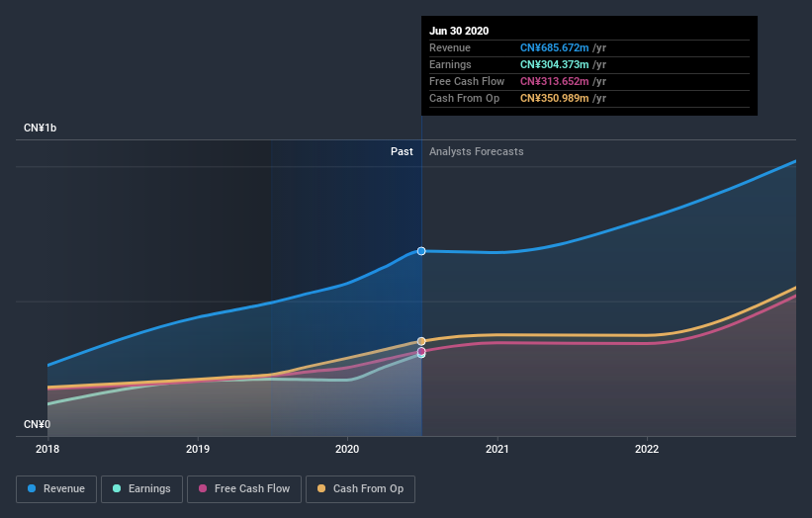Image resolution: width=812 pixels, height=518 pixels.
Task: Click the 2020 x-axis label
Action: tap(347, 449)
